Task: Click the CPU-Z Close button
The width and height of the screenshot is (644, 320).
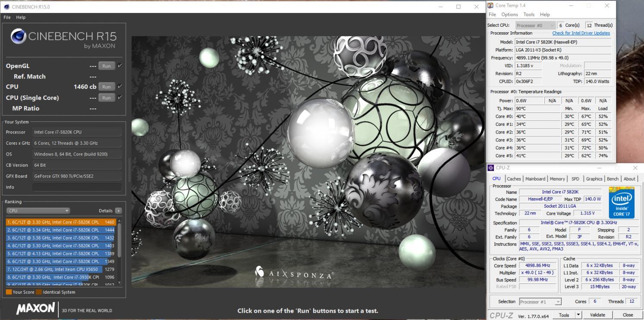Action: 628,315
